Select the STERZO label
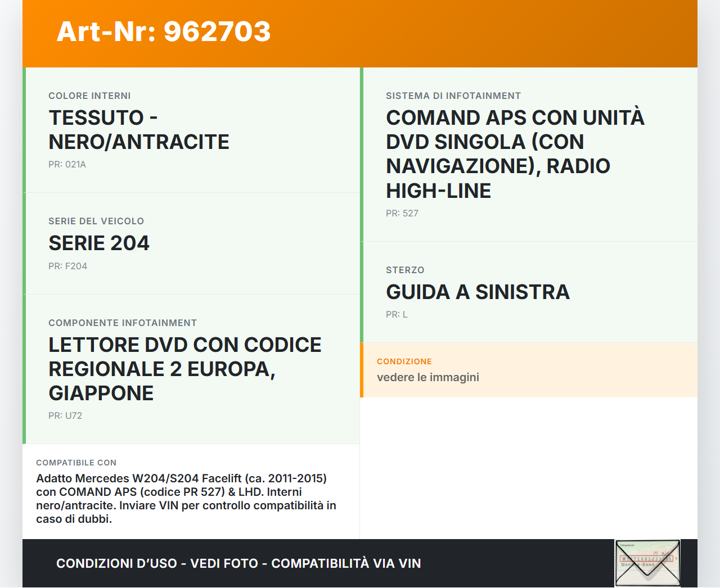 [x=405, y=270]
